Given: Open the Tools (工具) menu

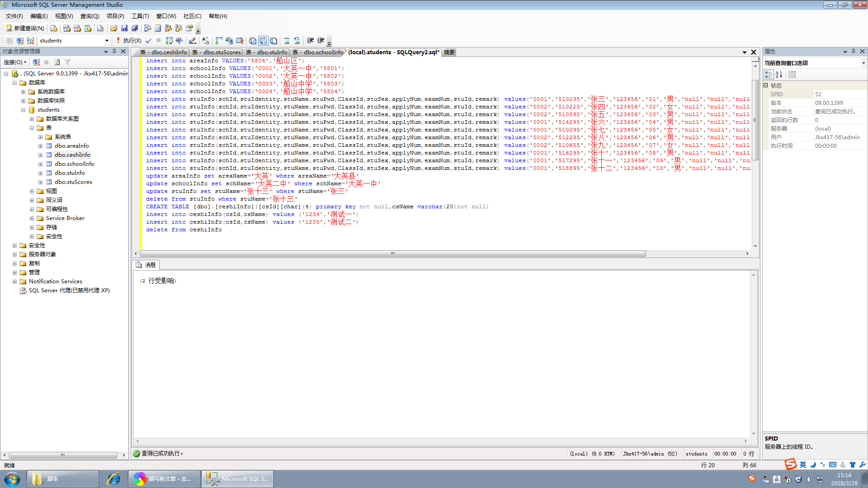Looking at the screenshot, I should click(140, 16).
